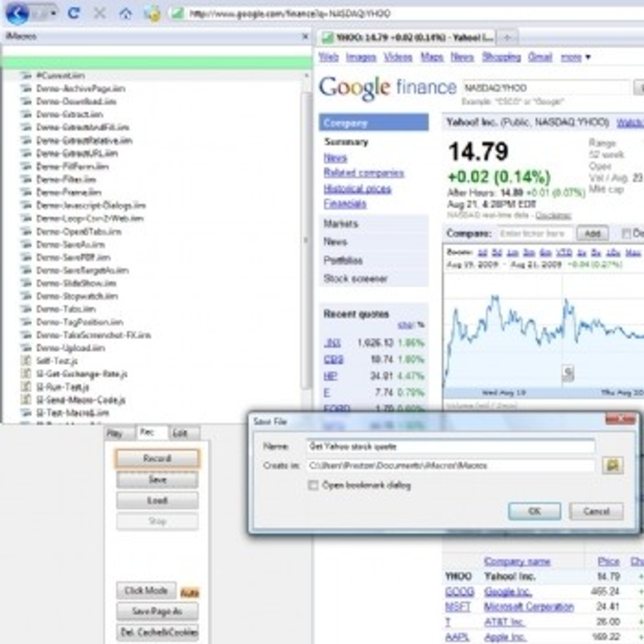Open Google's more dropdown menu
Screen dimensions: 644x644
(576, 58)
